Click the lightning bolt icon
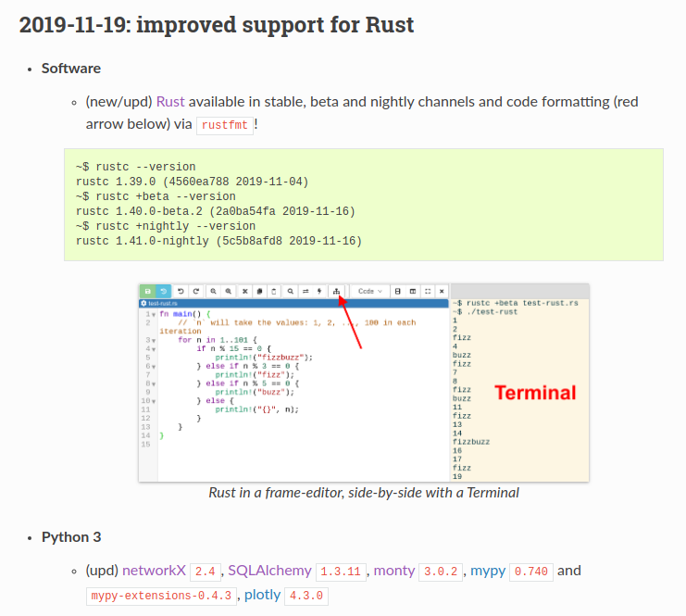The image size is (686, 616). click(319, 291)
